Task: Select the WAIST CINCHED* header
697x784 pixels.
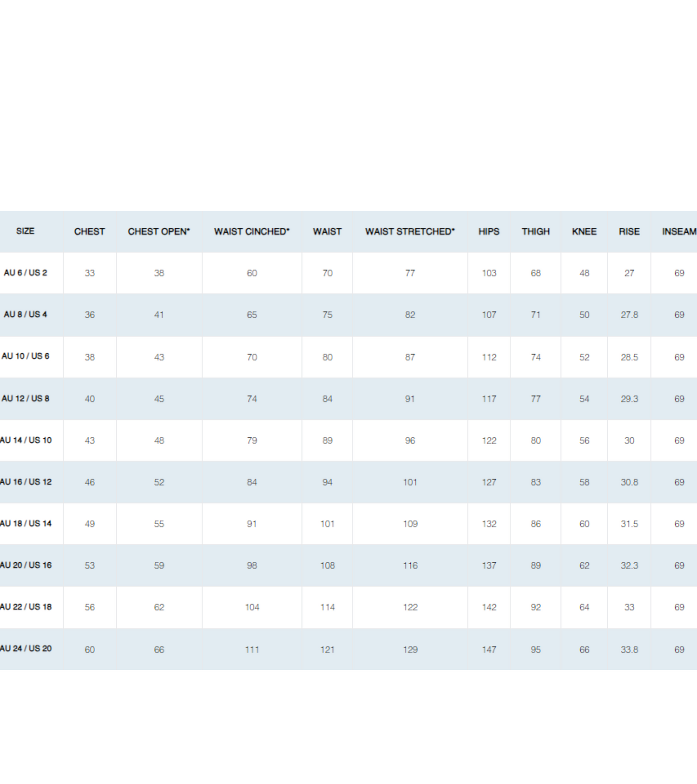Action: pyautogui.click(x=252, y=231)
